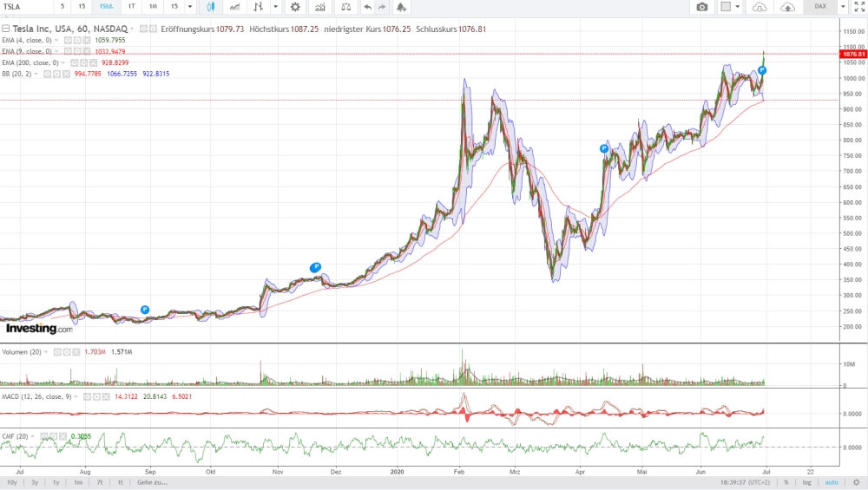This screenshot has height=490, width=868.
Task: Open MACD indicator settings gear
Action: (x=96, y=396)
